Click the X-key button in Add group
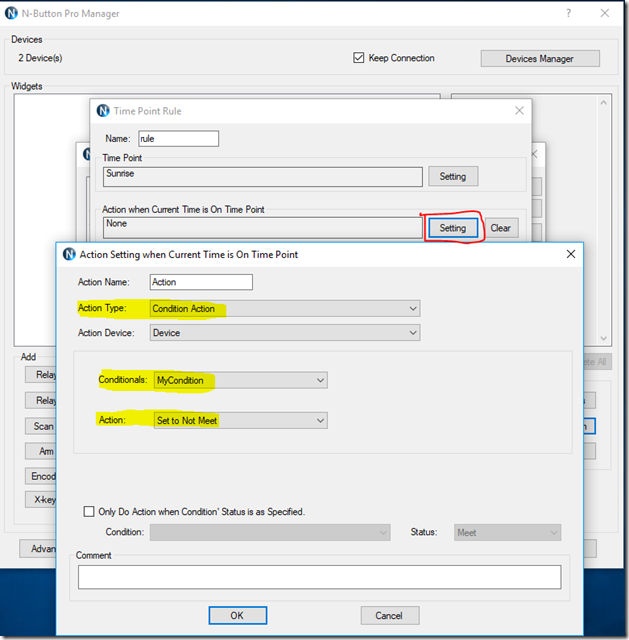The height and width of the screenshot is (640, 629). point(40,499)
